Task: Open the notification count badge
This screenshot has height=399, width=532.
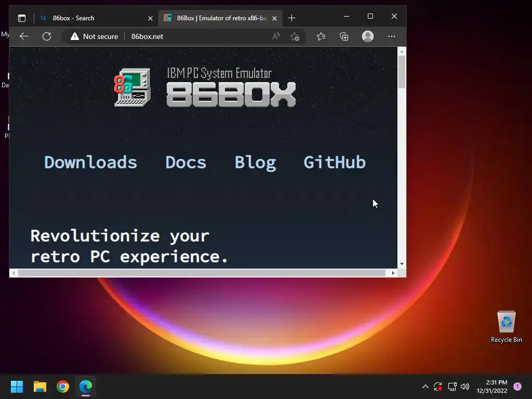Action: [517, 387]
